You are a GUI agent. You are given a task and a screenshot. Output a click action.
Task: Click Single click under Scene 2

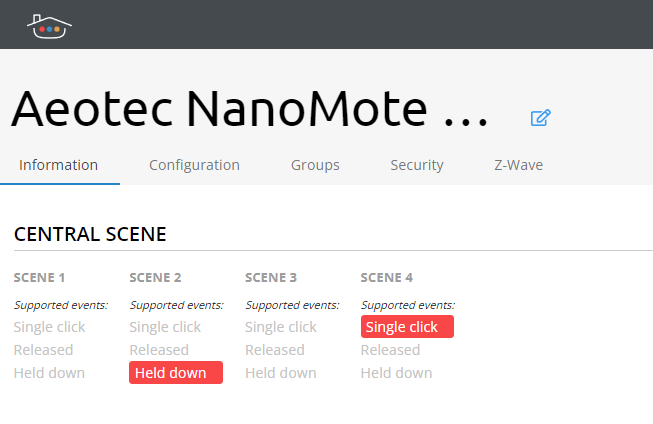pos(165,327)
